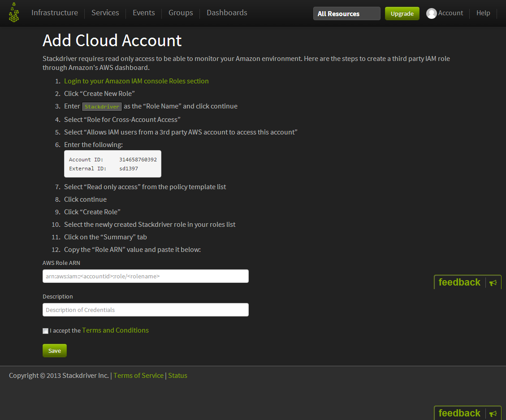Click the Description label
This screenshot has width=506, height=420.
tap(58, 296)
